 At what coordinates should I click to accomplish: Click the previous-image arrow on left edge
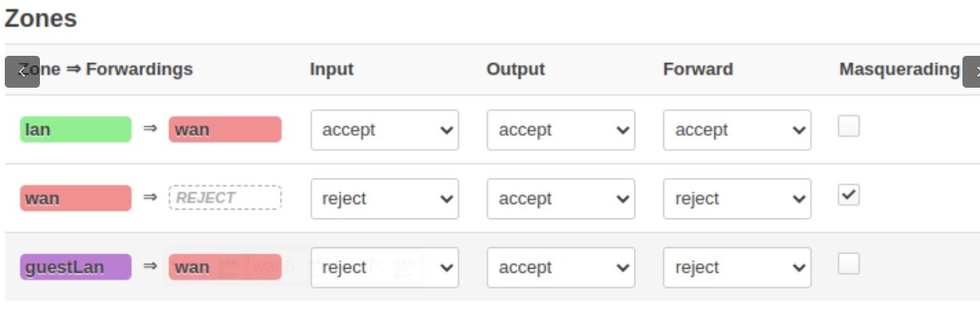[22, 72]
